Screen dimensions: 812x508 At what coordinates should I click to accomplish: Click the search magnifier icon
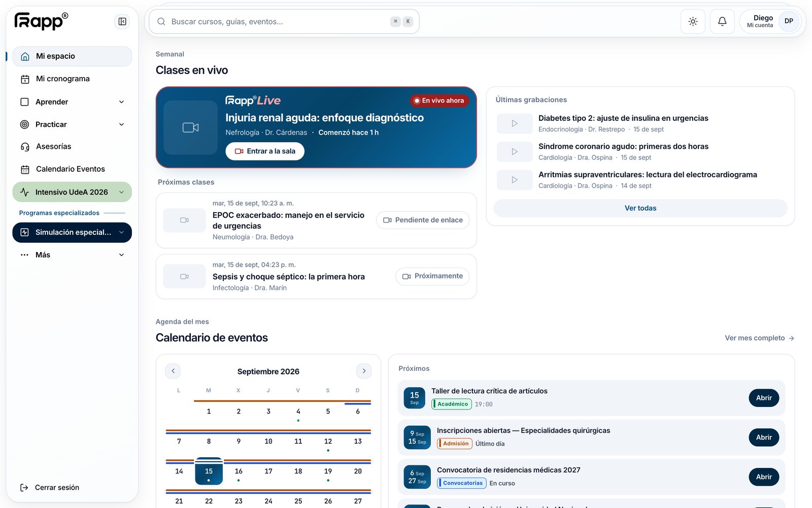pyautogui.click(x=161, y=21)
